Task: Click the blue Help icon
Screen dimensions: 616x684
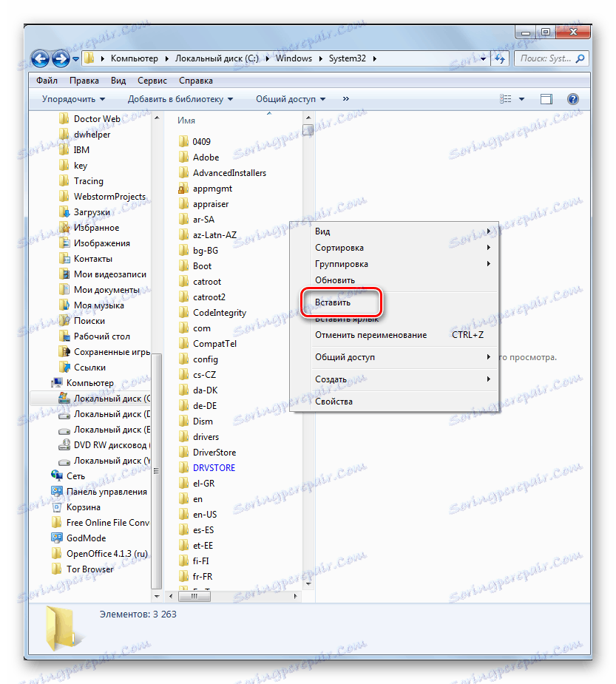Action: pyautogui.click(x=573, y=99)
